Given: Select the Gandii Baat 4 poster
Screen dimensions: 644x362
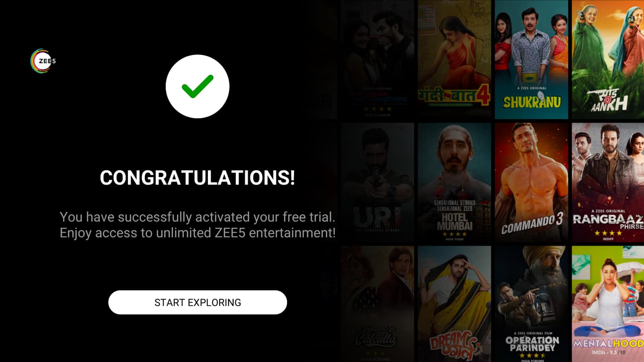Looking at the screenshot, I should point(454,60).
